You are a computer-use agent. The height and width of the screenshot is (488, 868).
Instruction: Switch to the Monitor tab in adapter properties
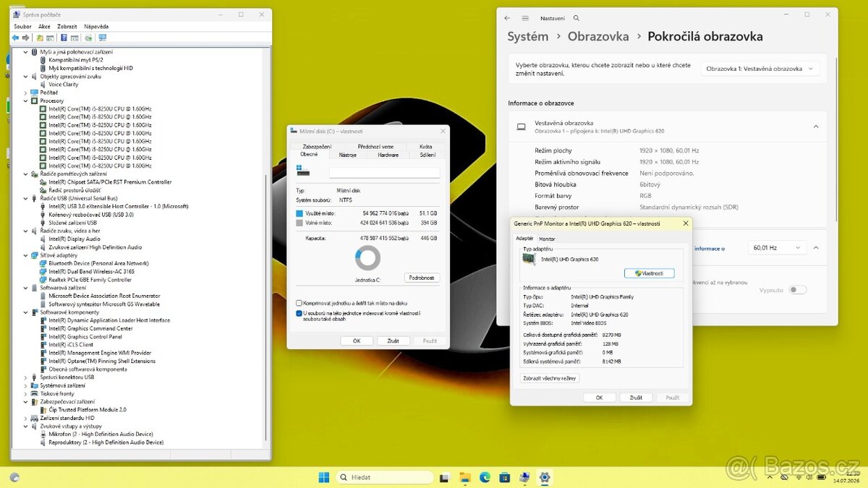tap(547, 239)
